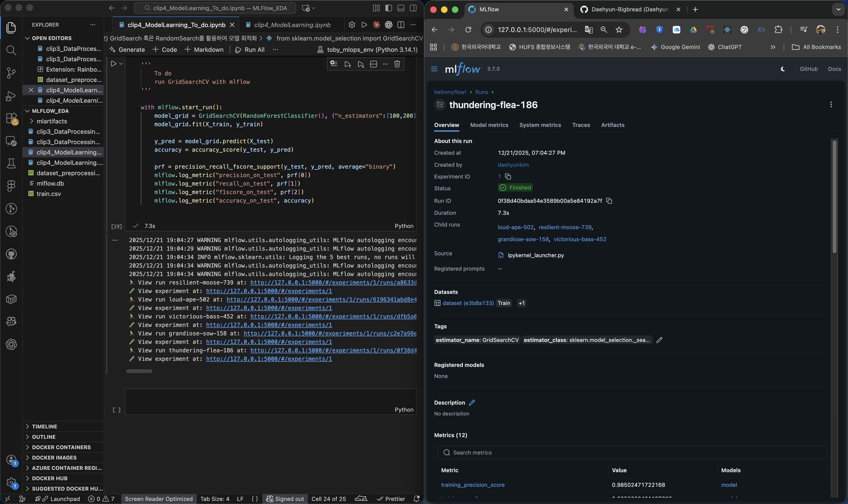848x504 pixels.
Task: Open MLflow sidebar hamburger menu
Action: point(434,69)
